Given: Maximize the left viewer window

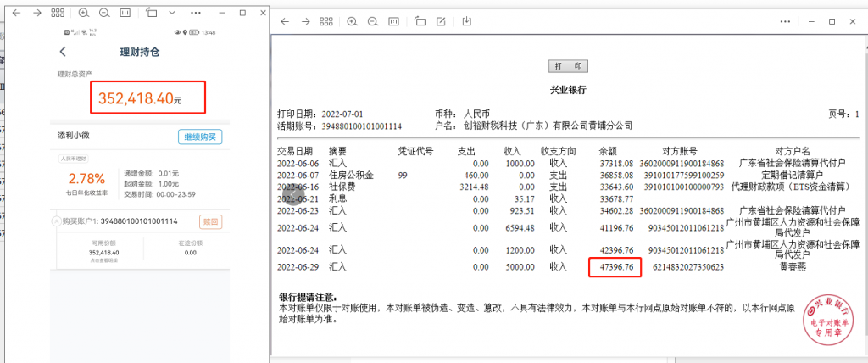Looking at the screenshot, I should pyautogui.click(x=242, y=12).
